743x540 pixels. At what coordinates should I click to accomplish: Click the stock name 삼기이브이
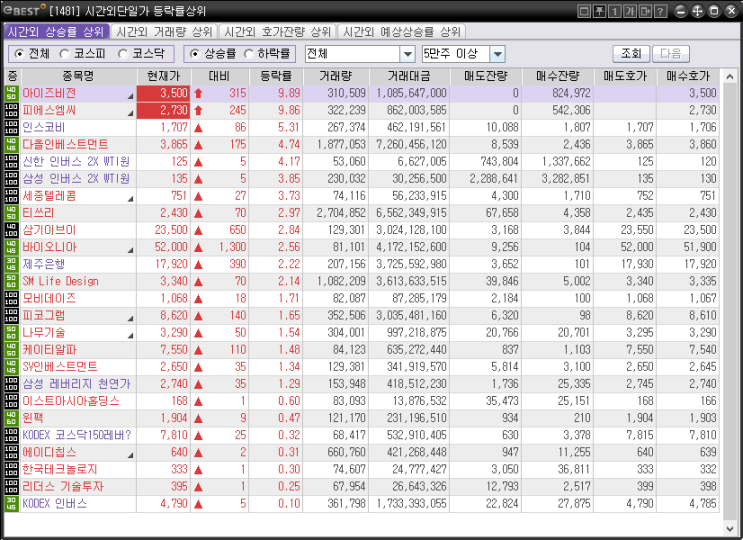tap(49, 230)
